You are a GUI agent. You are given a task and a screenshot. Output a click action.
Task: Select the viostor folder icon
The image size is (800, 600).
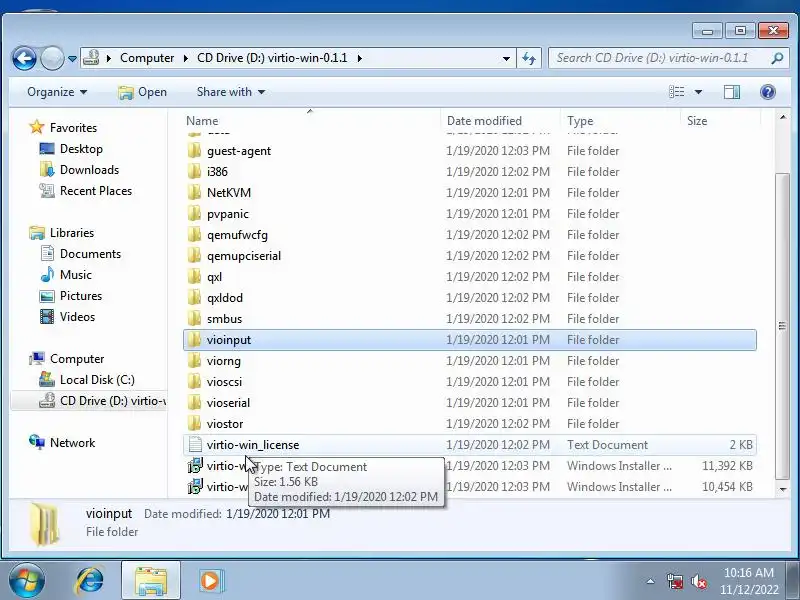pyautogui.click(x=194, y=423)
